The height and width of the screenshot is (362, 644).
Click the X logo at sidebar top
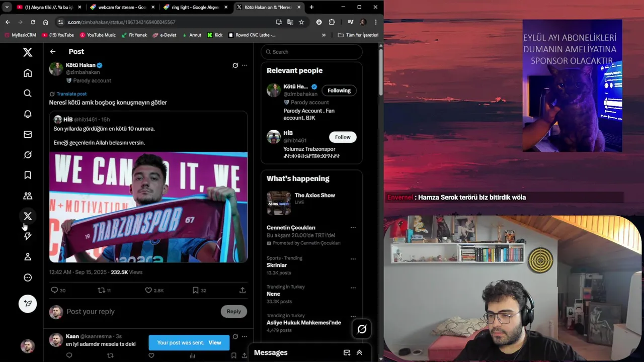pos(28,52)
